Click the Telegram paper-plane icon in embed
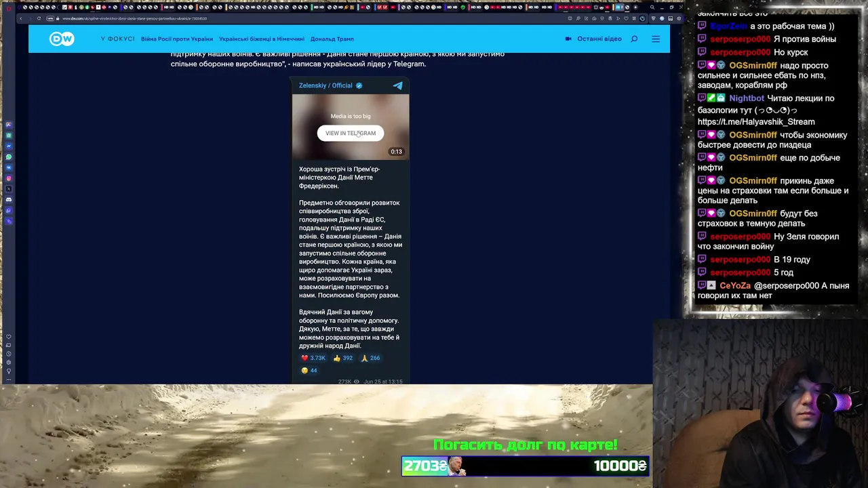 click(x=397, y=85)
